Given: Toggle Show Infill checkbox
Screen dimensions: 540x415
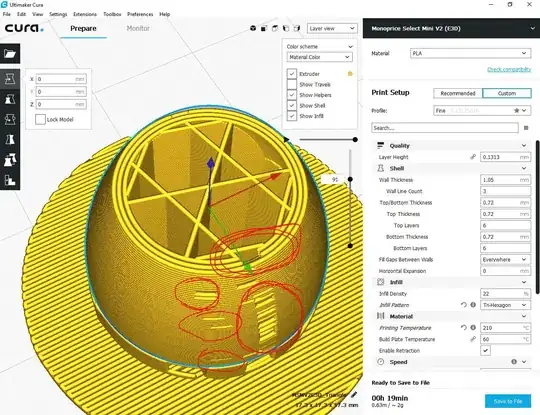Looking at the screenshot, I should pyautogui.click(x=292, y=116).
